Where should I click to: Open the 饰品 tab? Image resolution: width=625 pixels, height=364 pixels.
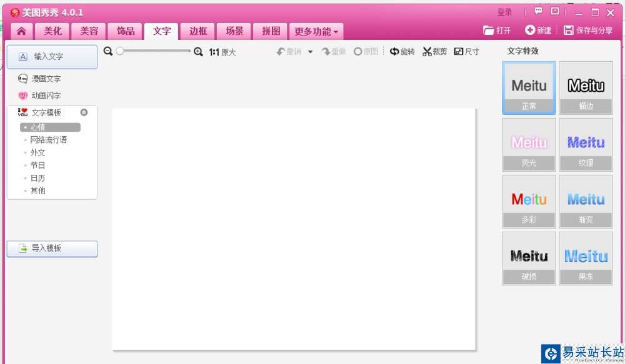pos(126,31)
